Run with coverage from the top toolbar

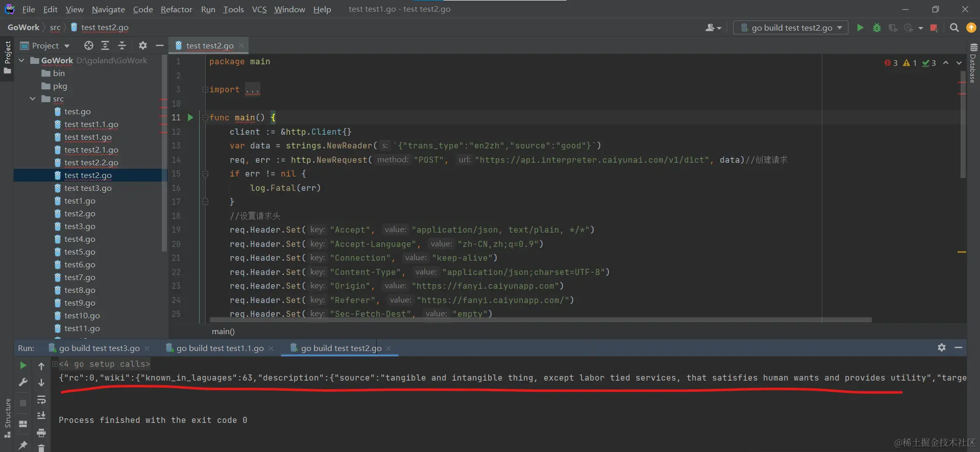tap(893, 28)
